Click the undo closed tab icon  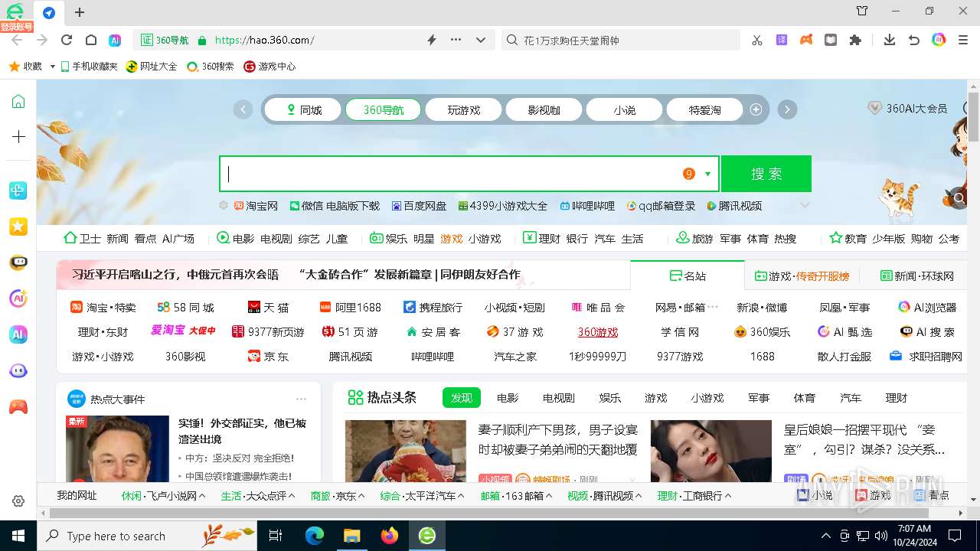(914, 40)
